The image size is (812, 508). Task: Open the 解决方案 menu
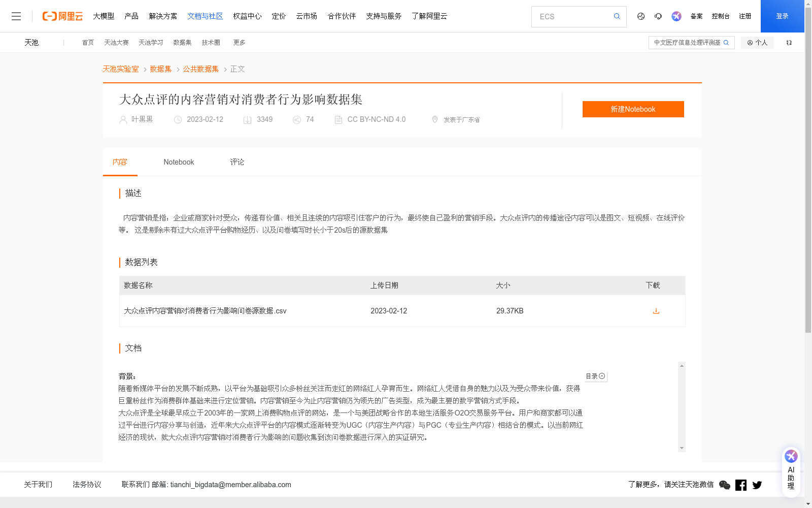click(163, 16)
